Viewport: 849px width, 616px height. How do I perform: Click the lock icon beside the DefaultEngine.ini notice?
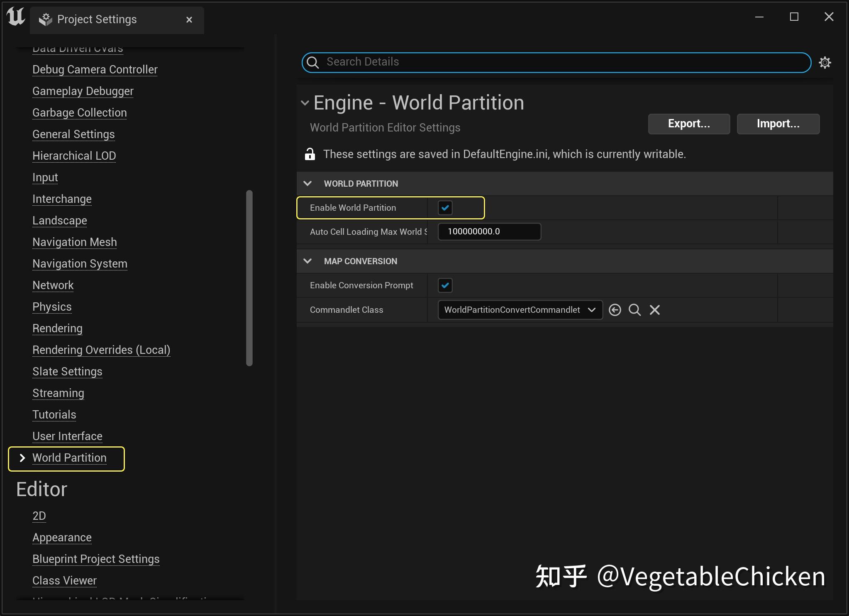click(x=310, y=154)
